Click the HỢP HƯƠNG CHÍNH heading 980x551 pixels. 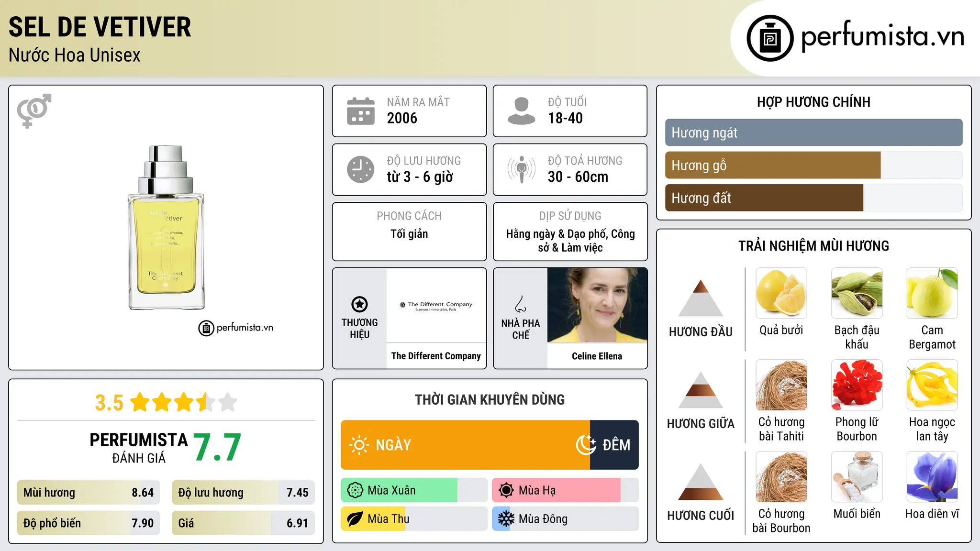(x=813, y=102)
